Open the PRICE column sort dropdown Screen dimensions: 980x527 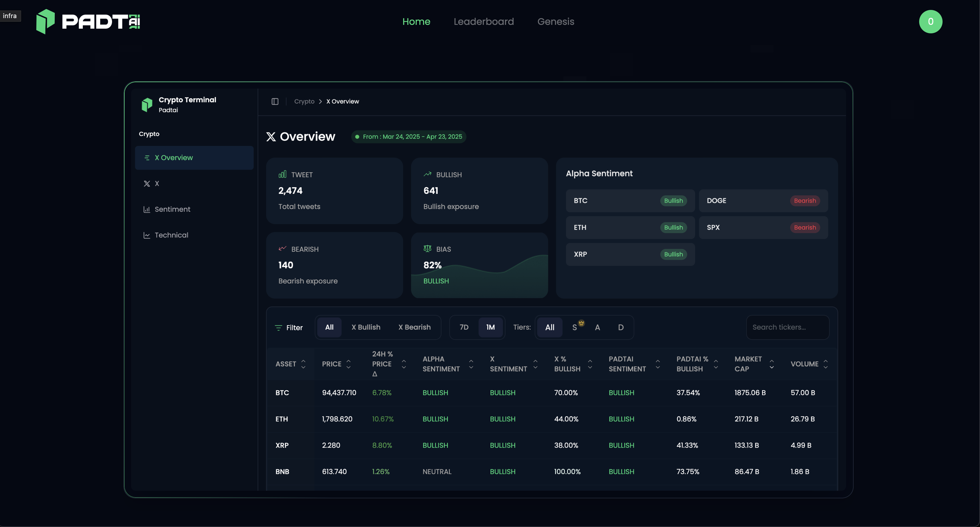point(349,364)
